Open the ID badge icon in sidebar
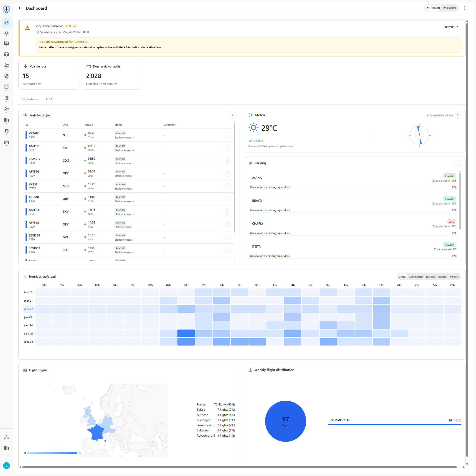This screenshot has width=476, height=476. point(6,143)
